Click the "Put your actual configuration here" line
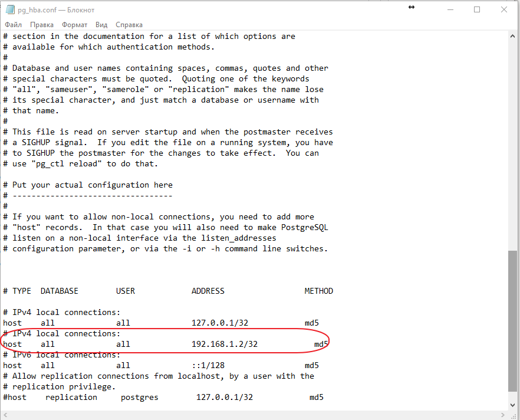This screenshot has width=520, height=420. click(x=92, y=185)
